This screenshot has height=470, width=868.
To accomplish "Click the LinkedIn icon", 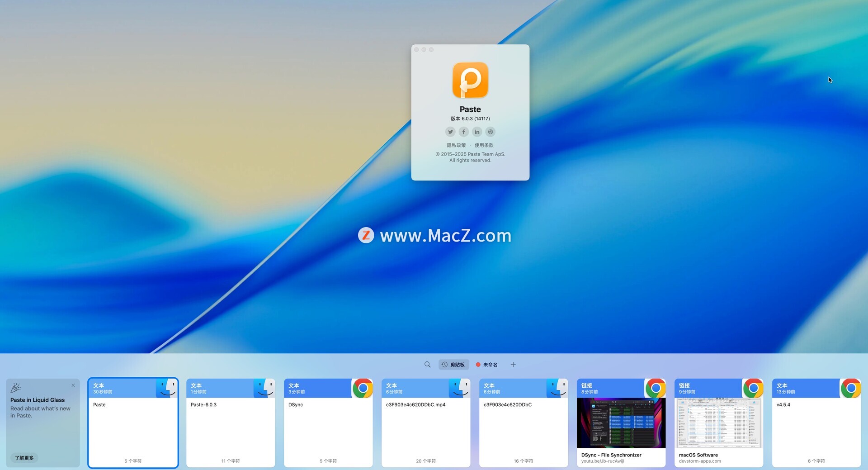I will pyautogui.click(x=477, y=132).
